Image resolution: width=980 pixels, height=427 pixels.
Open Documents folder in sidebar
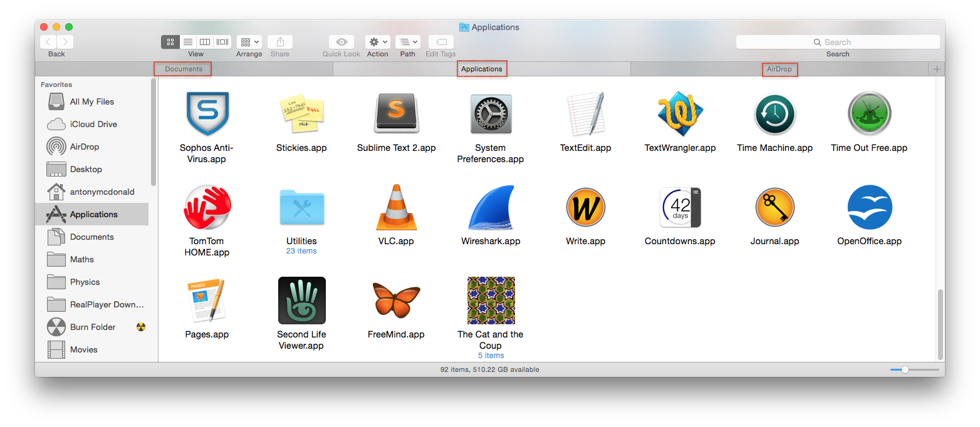pos(92,237)
